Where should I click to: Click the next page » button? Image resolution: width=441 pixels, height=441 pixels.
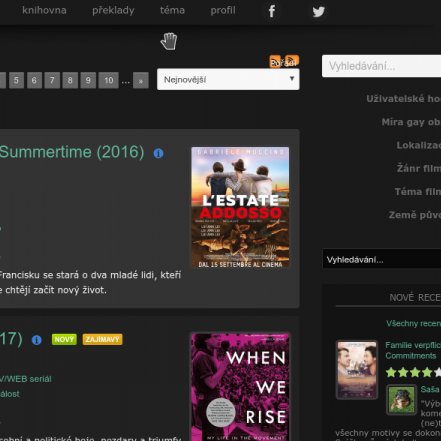(x=141, y=80)
